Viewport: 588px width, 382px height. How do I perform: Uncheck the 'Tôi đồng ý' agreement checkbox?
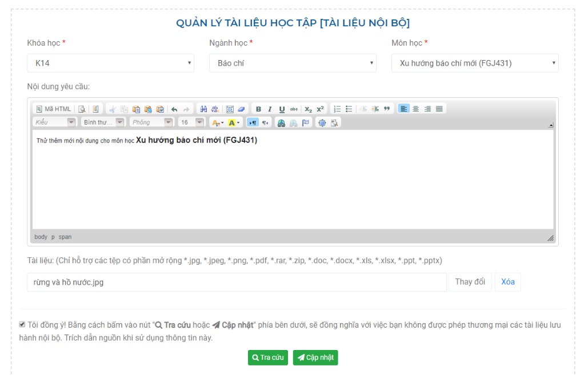22,325
